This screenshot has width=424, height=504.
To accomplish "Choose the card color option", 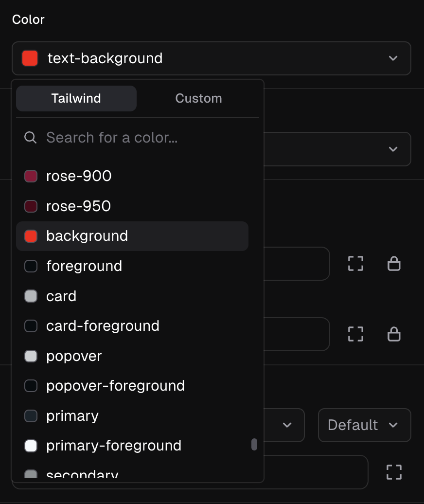I will [x=61, y=296].
